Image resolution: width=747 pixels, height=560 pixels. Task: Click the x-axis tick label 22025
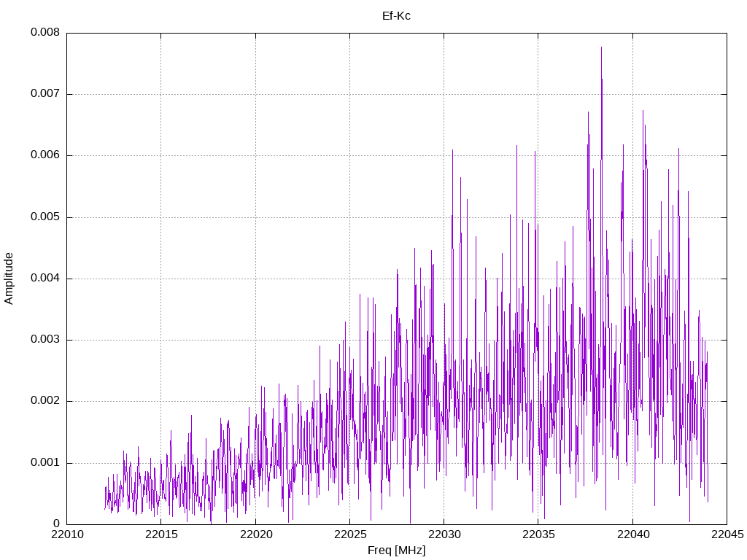point(350,534)
